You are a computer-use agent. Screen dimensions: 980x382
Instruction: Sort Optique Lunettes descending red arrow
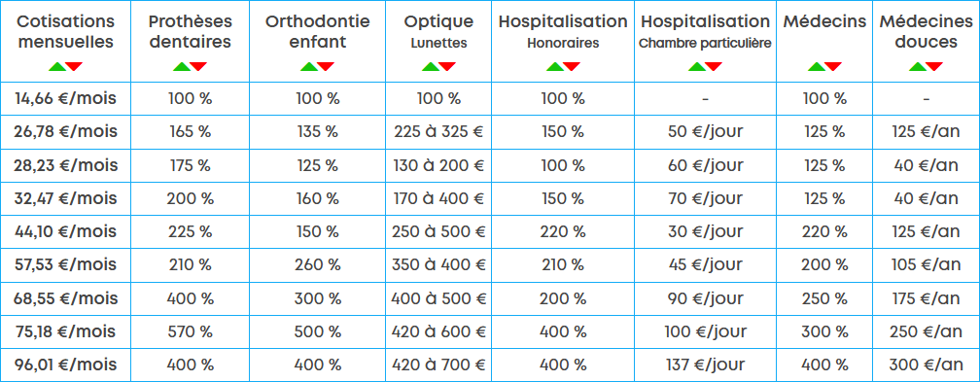pyautogui.click(x=447, y=66)
